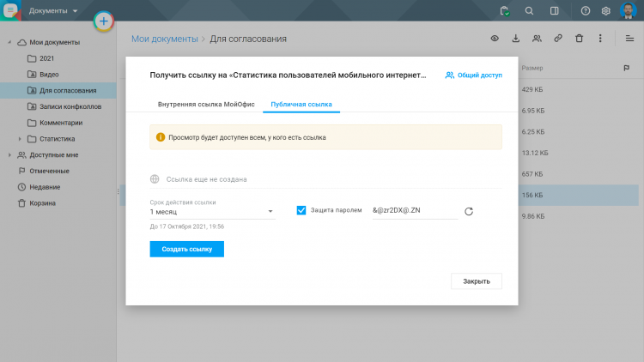Click the regenerate password icon
This screenshot has width=644, height=362.
coord(469,211)
